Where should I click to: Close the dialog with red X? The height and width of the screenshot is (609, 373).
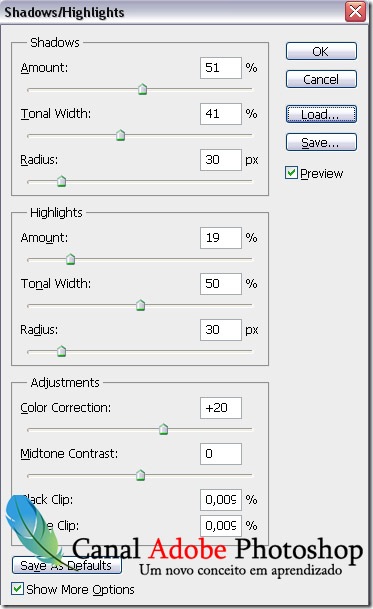[356, 12]
